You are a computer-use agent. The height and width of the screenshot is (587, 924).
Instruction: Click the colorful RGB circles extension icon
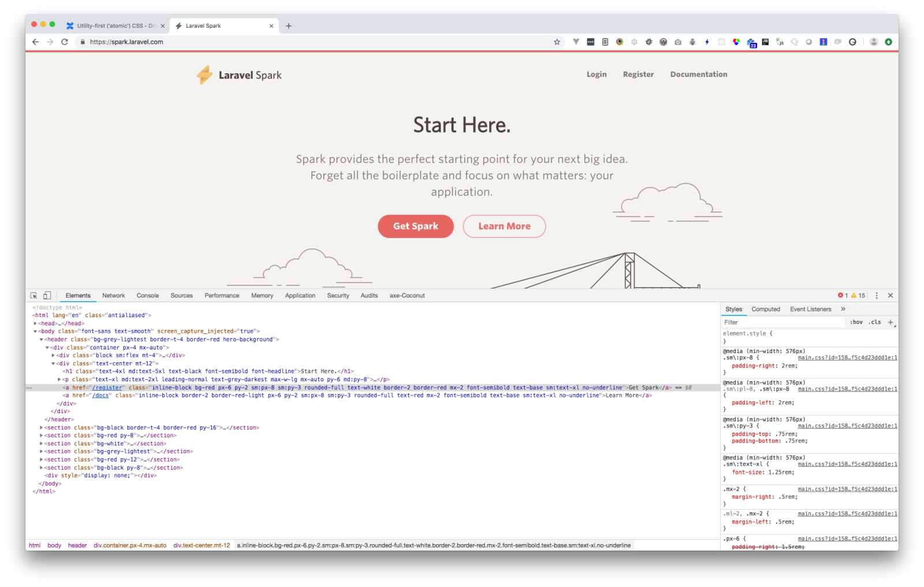[x=736, y=42]
